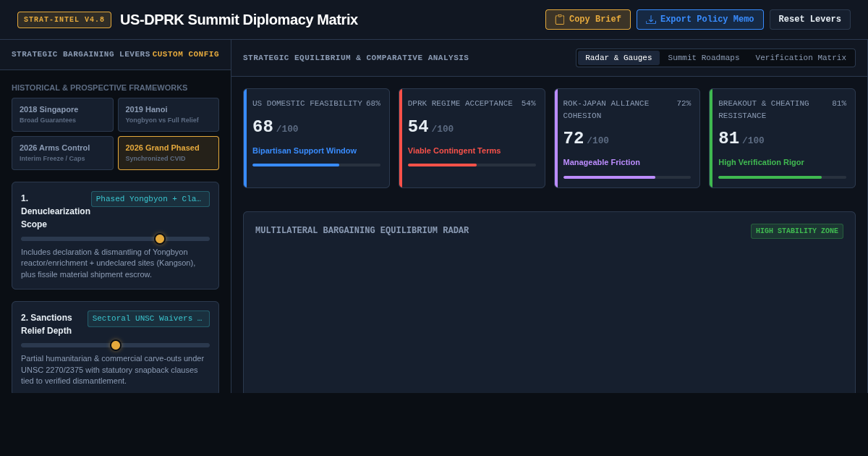The height and width of the screenshot is (456, 868).
Task: Click the US Domestic Feasibility progress bar
Action: (316, 165)
